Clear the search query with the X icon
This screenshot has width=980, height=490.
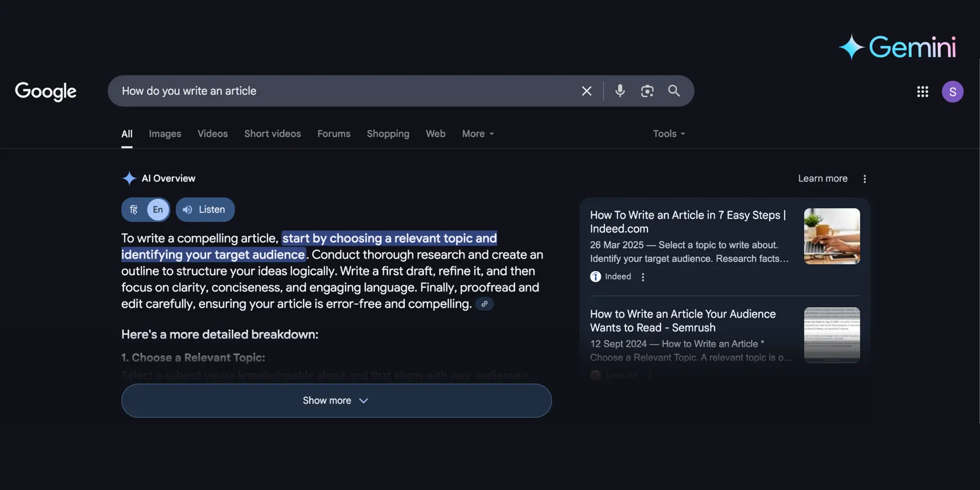(x=586, y=91)
